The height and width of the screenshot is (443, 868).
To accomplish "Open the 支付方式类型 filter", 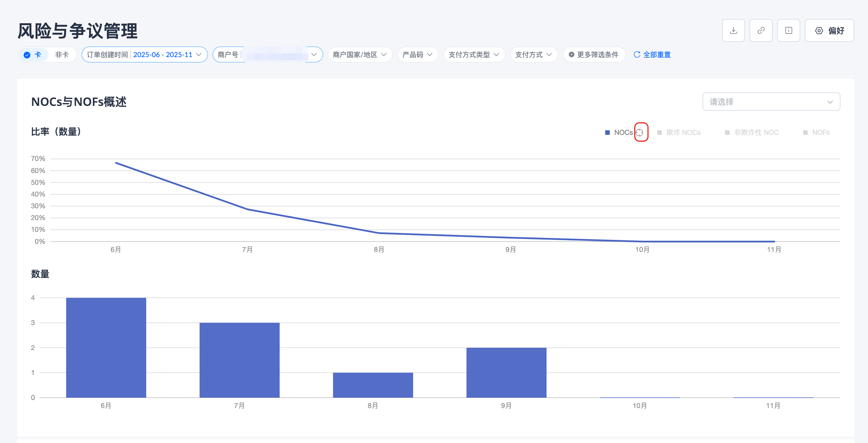I will 474,55.
